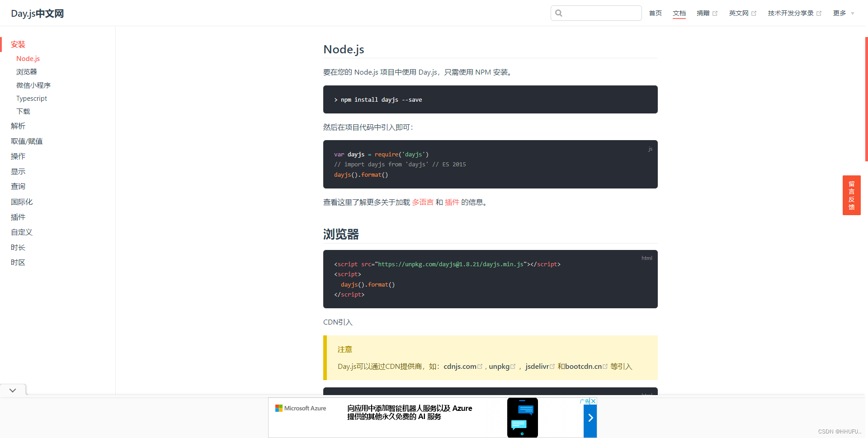Viewport: 868px width, 438px height.
Task: Click the 浏览器 section heading
Action: coord(341,234)
